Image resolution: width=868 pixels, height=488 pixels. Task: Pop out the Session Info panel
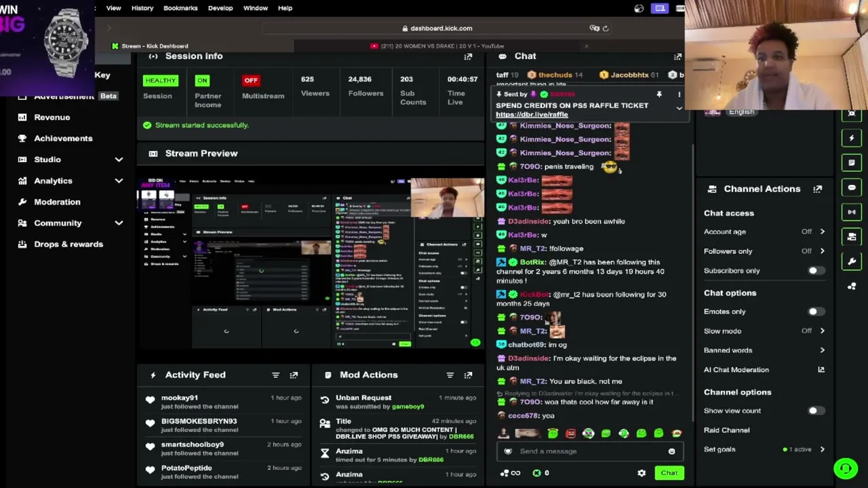coord(468,56)
